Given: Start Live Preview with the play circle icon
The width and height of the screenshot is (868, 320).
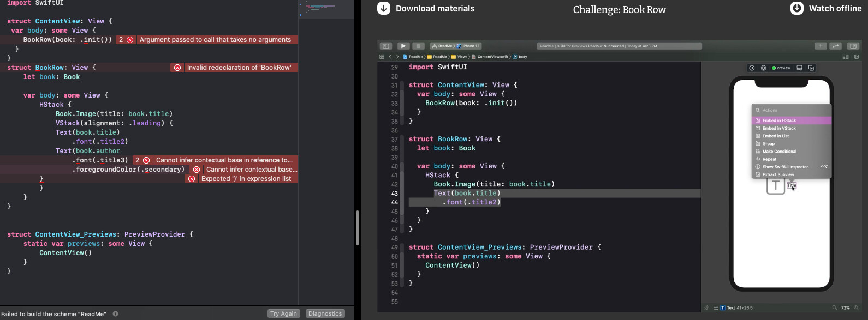Looking at the screenshot, I should [x=752, y=68].
